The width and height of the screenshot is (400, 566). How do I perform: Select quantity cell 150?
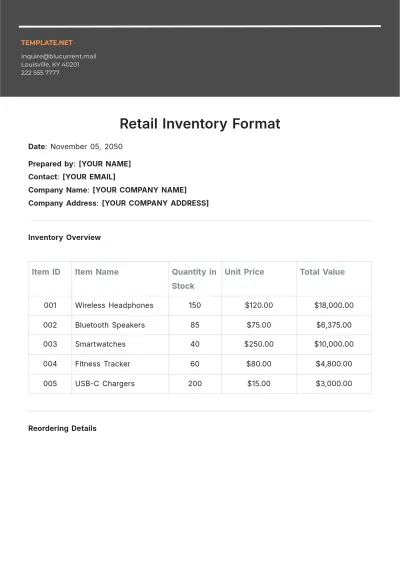(x=195, y=305)
